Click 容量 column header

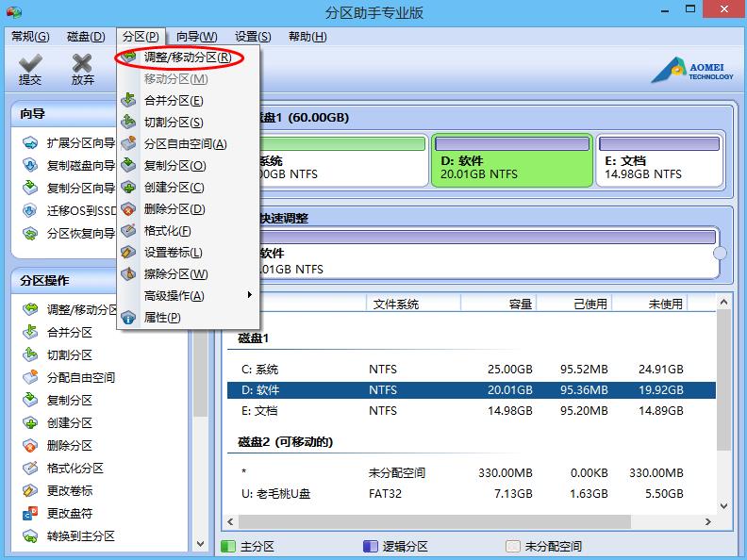point(498,304)
